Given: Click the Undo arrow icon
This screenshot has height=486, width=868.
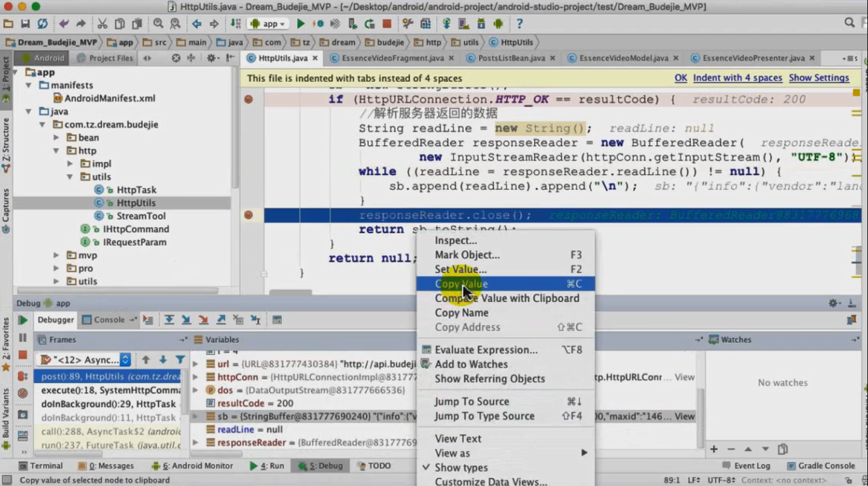Looking at the screenshot, I should click(x=64, y=24).
